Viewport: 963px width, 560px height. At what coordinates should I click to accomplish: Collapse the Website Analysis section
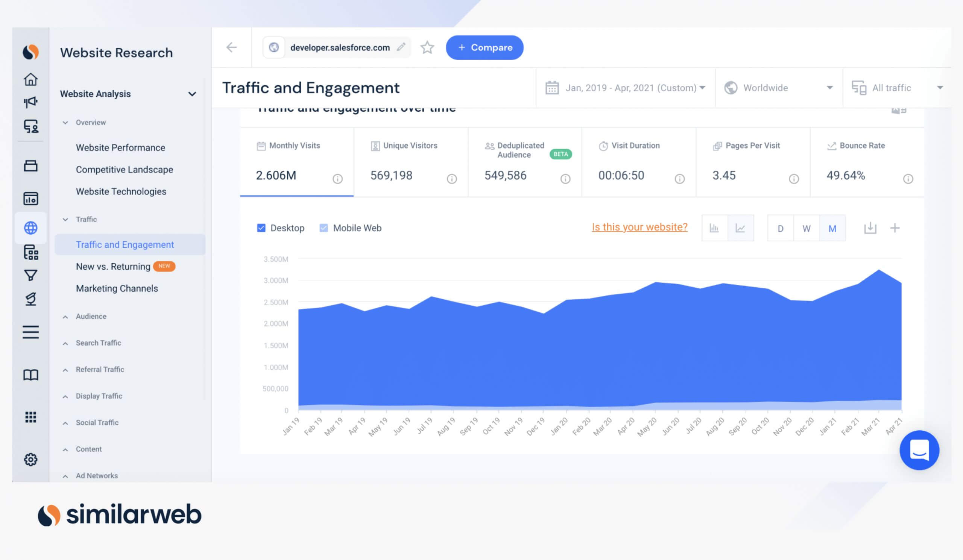pos(192,94)
